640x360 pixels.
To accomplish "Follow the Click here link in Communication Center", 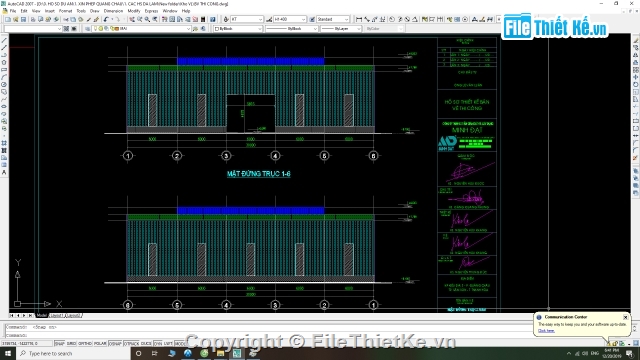I will point(546,331).
